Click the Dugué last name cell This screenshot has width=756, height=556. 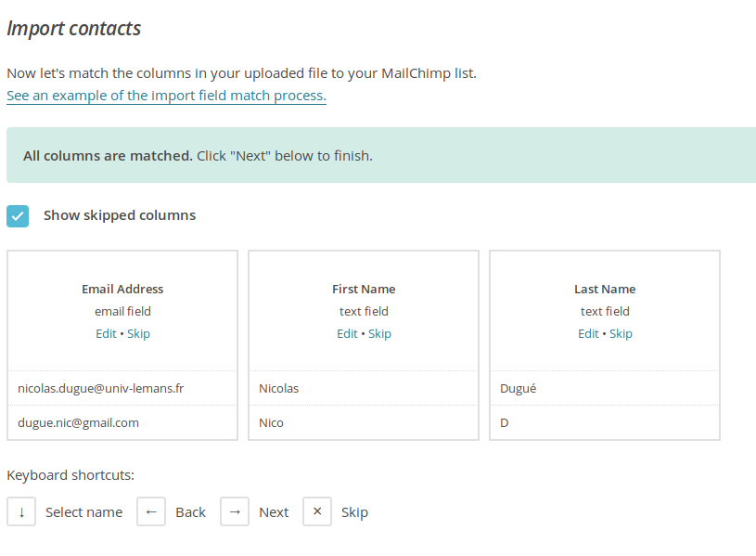pyautogui.click(x=605, y=388)
